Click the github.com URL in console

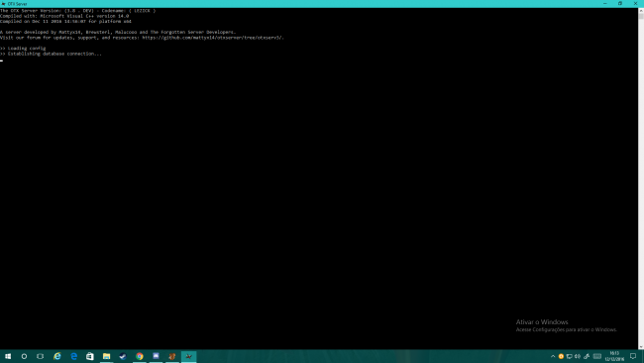(x=212, y=38)
